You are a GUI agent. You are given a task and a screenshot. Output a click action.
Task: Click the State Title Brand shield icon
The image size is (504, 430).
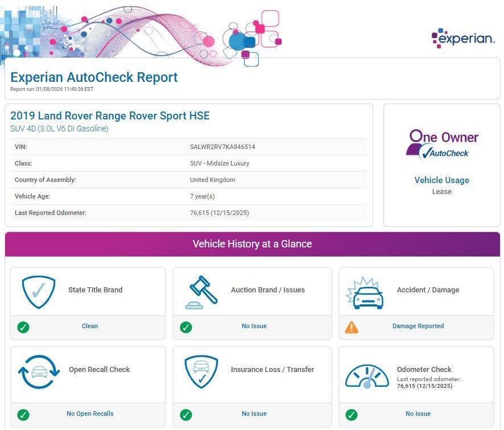39,291
